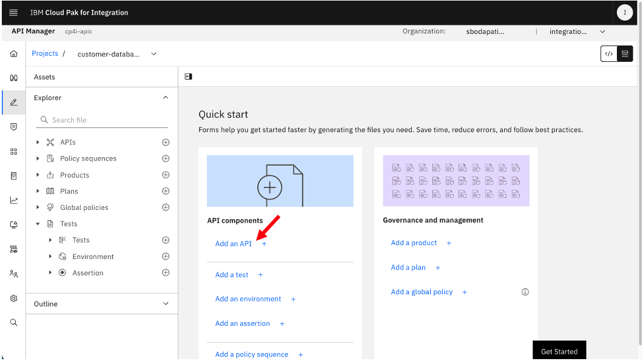643x364 pixels.
Task: Open the hamburger navigation menu
Action: point(13,13)
